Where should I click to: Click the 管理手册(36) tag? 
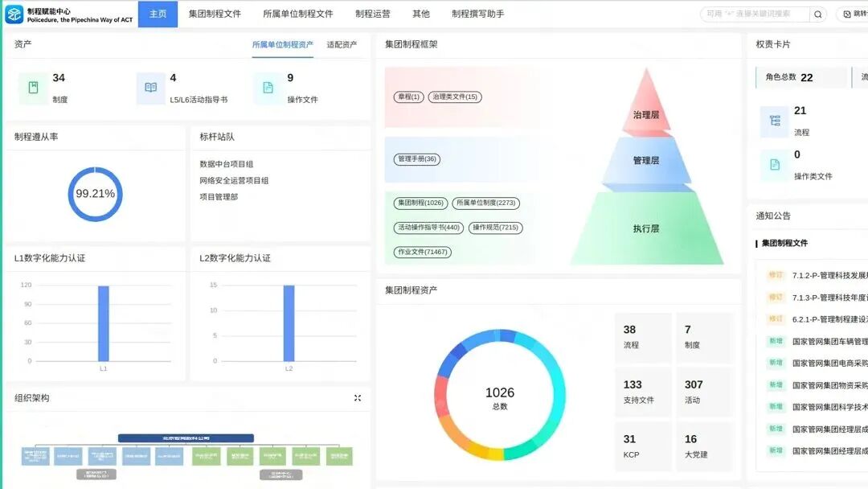coord(417,159)
